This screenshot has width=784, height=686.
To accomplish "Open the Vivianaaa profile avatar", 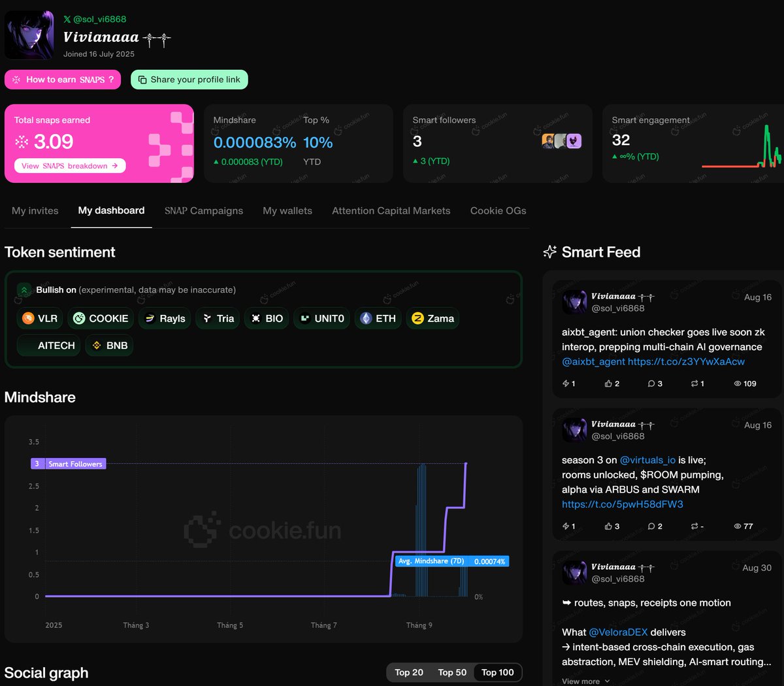I will tap(30, 35).
